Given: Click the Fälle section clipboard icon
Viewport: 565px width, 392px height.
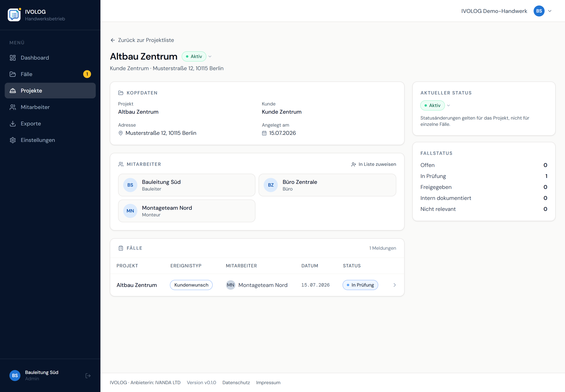Looking at the screenshot, I should pyautogui.click(x=121, y=248).
